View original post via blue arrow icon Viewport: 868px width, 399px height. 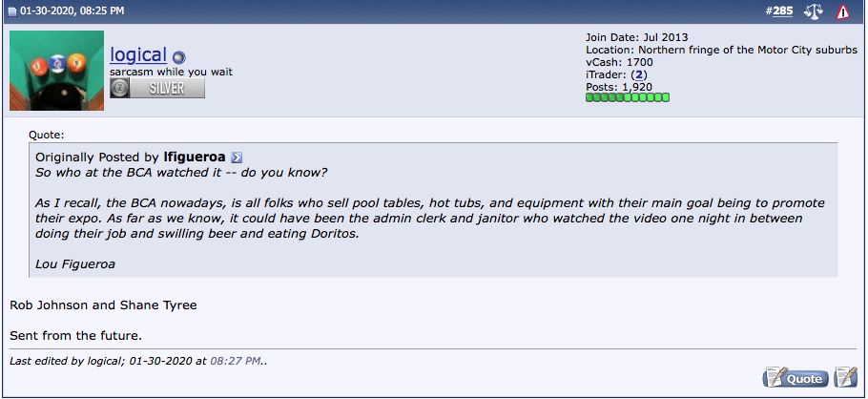click(237, 157)
